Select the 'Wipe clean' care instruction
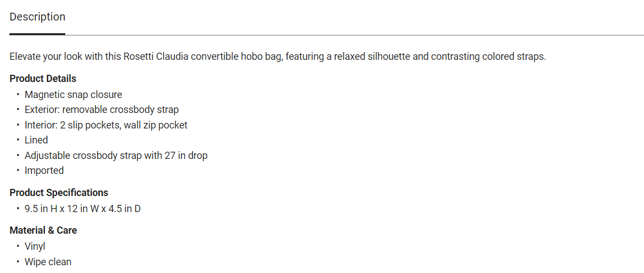 coord(48,262)
